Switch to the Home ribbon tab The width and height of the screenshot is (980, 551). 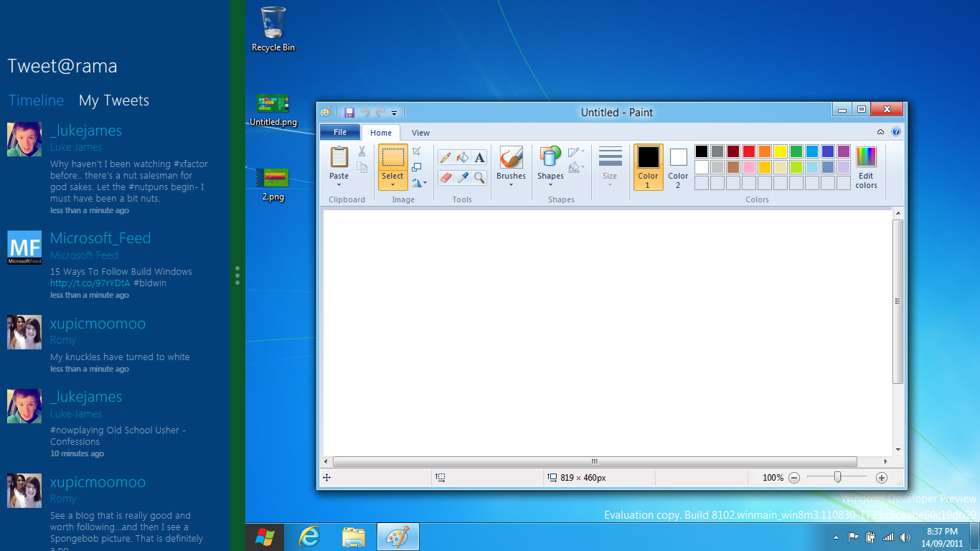tap(381, 133)
